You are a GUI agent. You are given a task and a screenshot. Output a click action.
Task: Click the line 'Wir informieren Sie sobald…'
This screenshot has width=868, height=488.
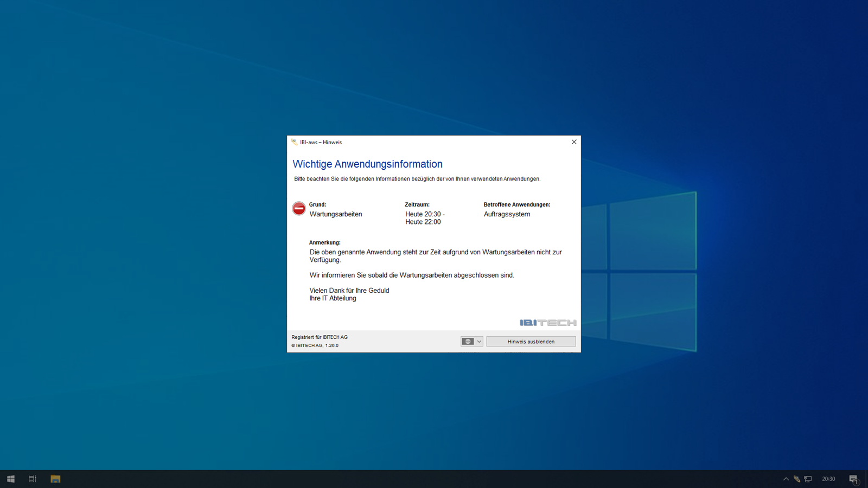(x=412, y=275)
